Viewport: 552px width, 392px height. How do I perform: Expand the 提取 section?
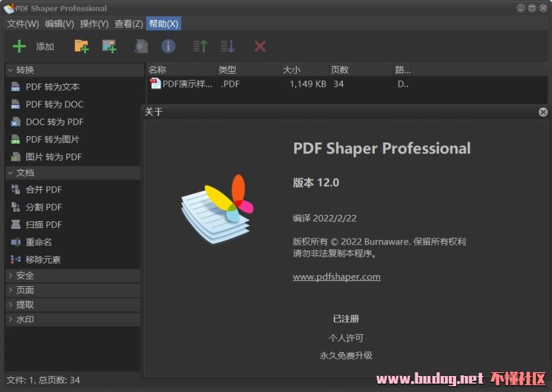click(x=10, y=304)
